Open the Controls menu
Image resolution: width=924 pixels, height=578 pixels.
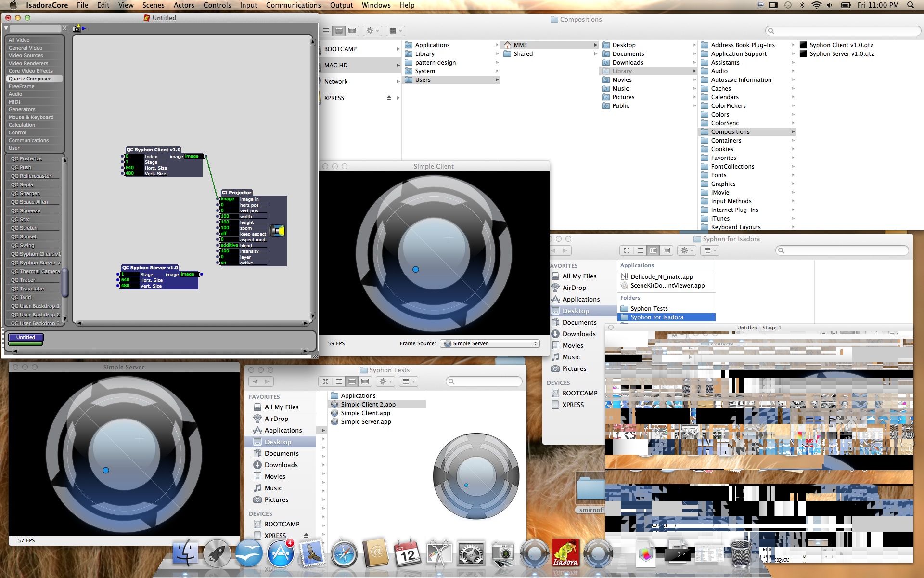[x=217, y=5]
